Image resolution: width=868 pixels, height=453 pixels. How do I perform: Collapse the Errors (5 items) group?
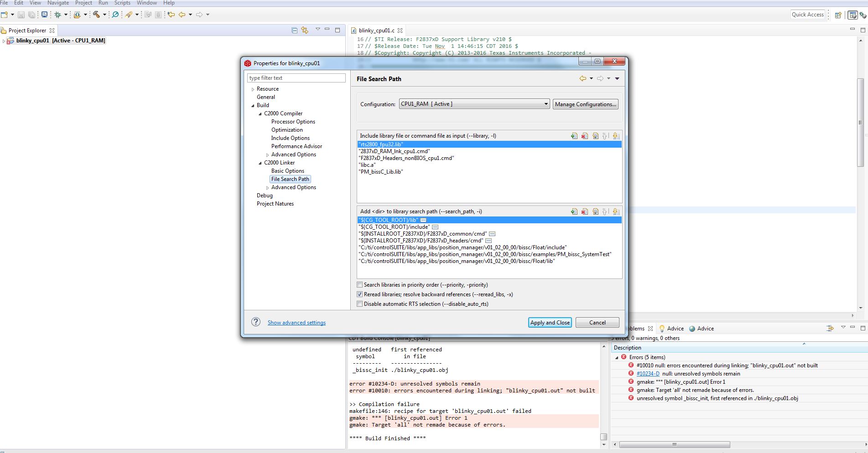pos(617,358)
